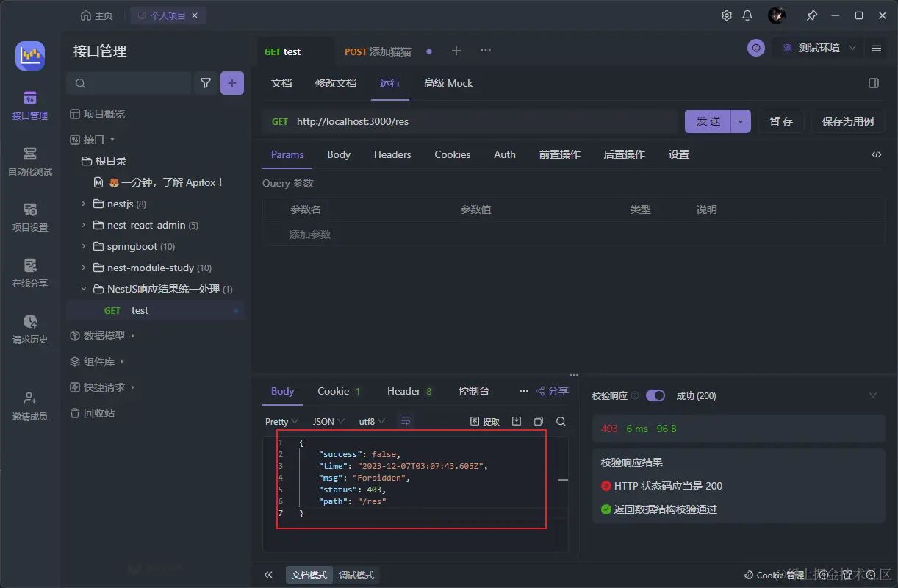Screen dimensions: 898x588
Task: Expand the nestjs folder
Action: click(84, 204)
